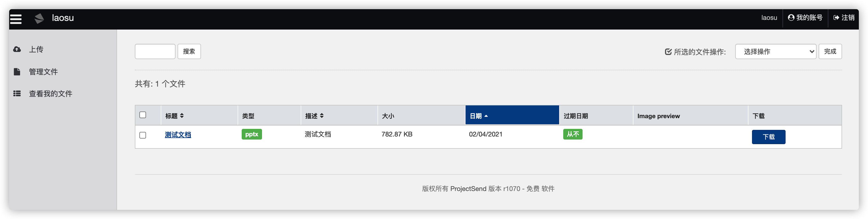Viewport: 868px width, 219px height.
Task: Click the logout icon beside 注销
Action: tap(836, 18)
